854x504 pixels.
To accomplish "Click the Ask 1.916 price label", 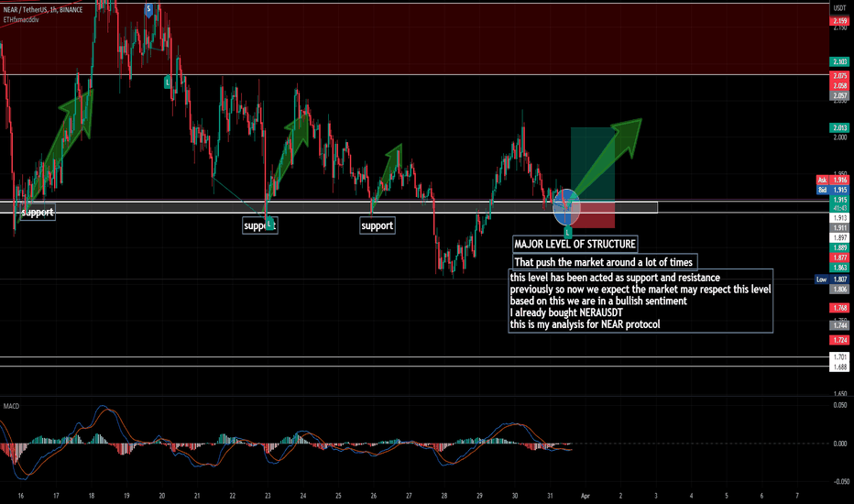I will (833, 180).
